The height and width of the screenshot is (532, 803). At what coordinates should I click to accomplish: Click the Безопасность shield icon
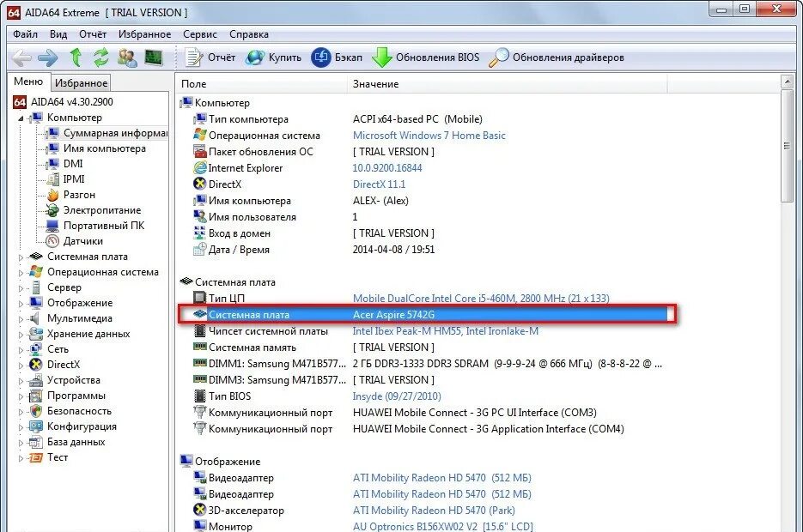(36, 411)
